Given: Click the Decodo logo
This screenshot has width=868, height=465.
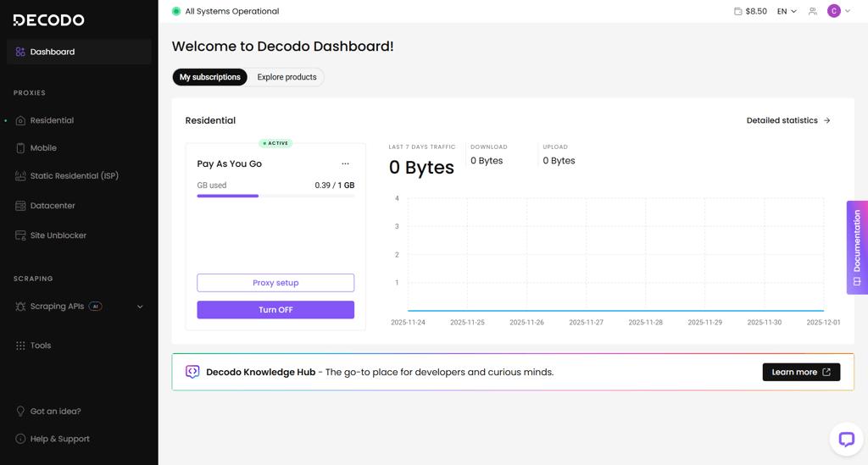Looking at the screenshot, I should pyautogui.click(x=48, y=20).
